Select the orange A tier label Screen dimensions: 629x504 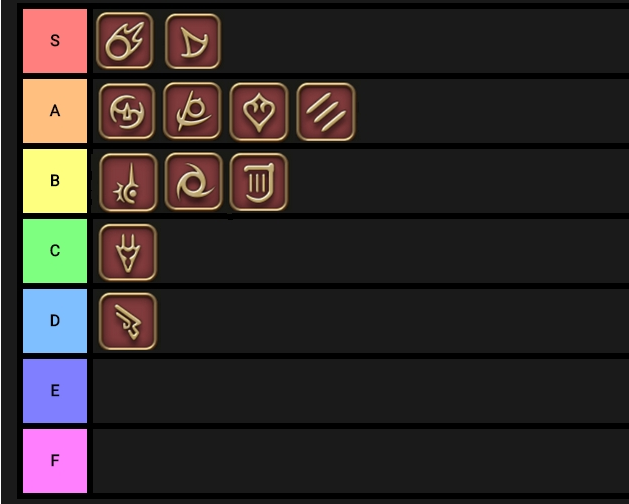coord(55,111)
